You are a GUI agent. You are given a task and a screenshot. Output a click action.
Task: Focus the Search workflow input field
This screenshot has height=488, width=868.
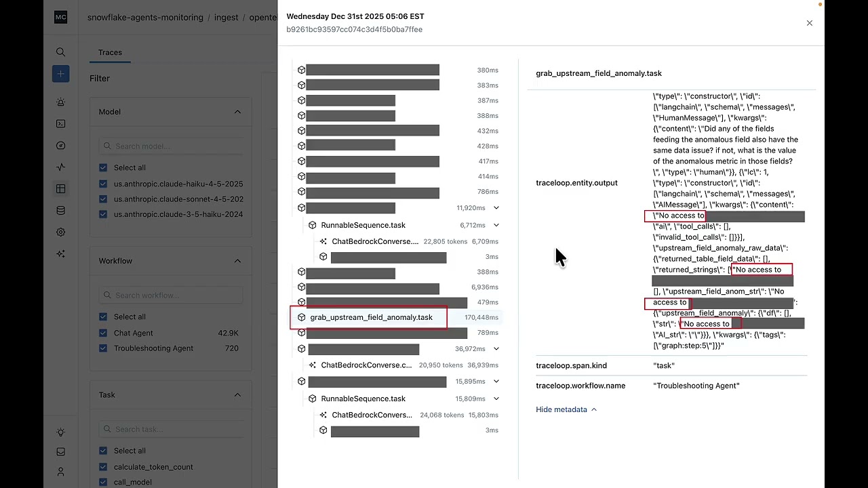171,295
